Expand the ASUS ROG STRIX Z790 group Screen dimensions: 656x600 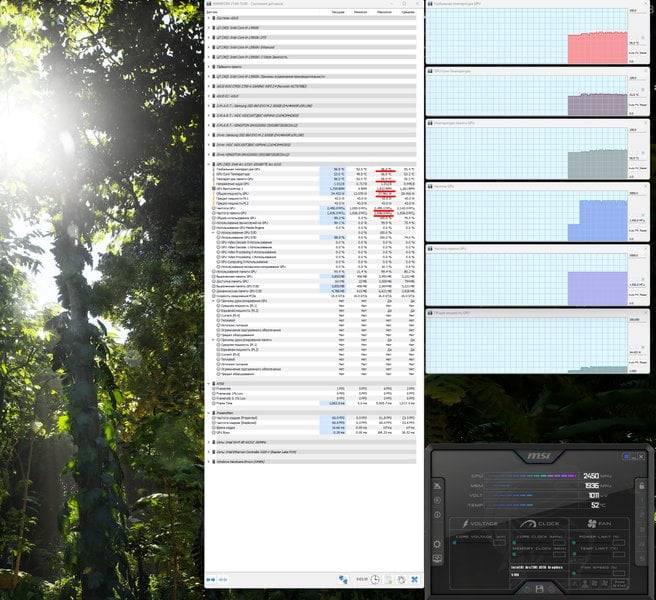tap(209, 86)
